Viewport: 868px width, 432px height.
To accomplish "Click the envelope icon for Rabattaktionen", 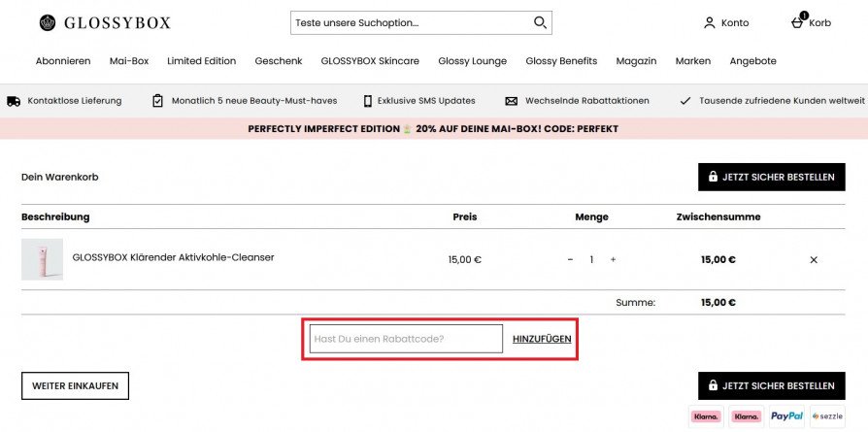I will point(512,101).
